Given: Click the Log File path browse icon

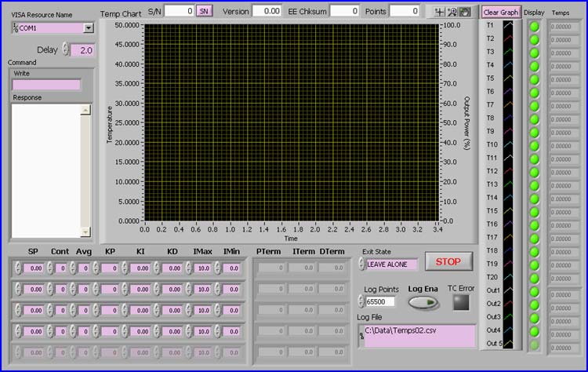Looking at the screenshot, I should pos(361,336).
